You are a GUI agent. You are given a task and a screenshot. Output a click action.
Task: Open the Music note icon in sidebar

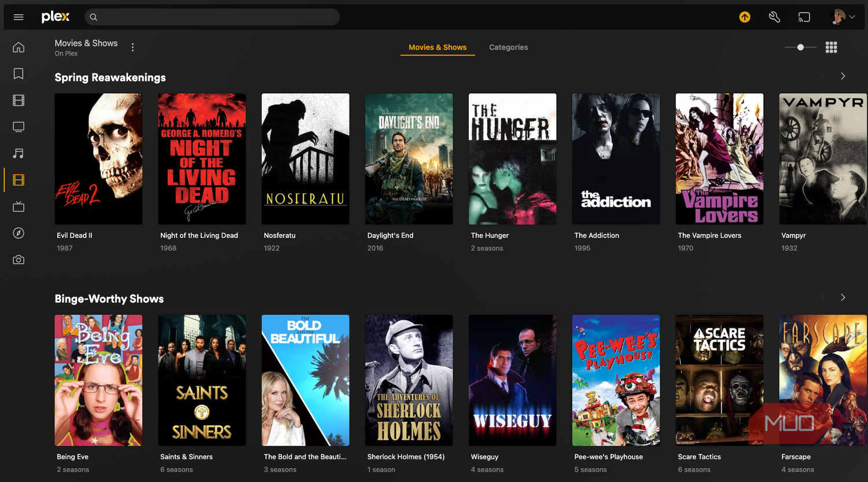click(x=19, y=153)
